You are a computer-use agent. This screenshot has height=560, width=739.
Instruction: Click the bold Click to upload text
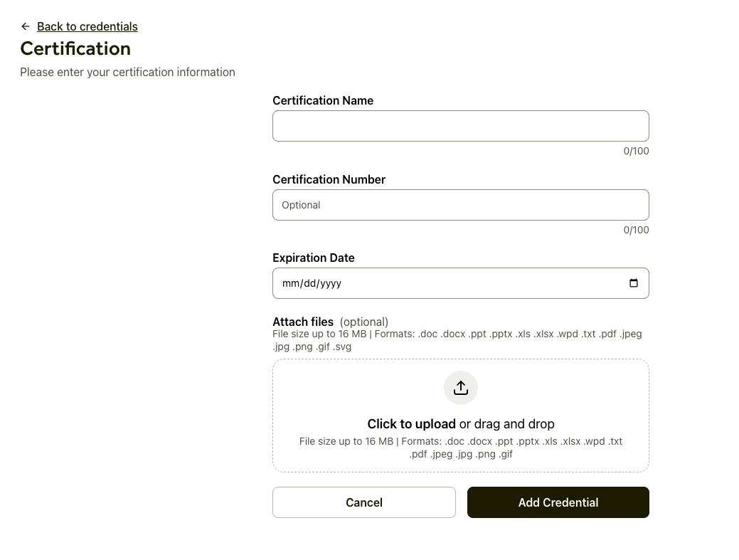click(411, 424)
